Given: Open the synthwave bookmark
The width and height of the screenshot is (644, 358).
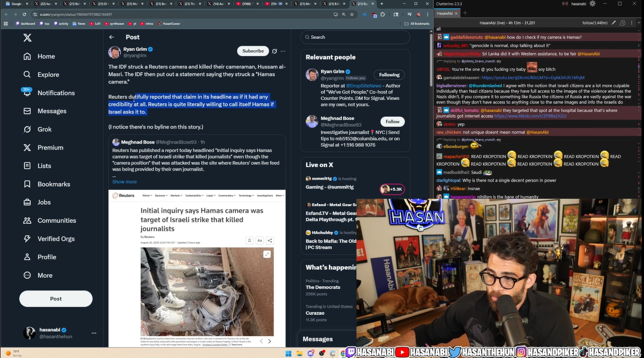Looking at the screenshot, I should click(114, 23).
